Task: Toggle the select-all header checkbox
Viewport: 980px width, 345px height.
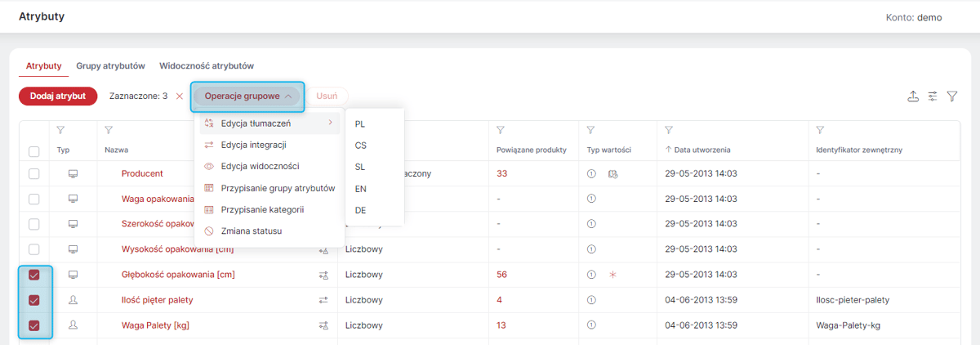Action: click(x=33, y=151)
